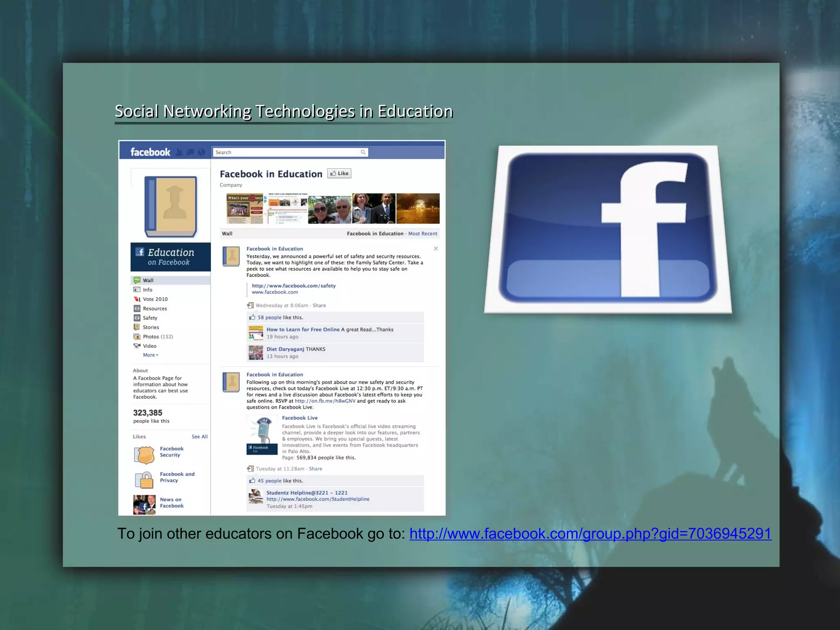Click the 45 people link

tap(269, 481)
